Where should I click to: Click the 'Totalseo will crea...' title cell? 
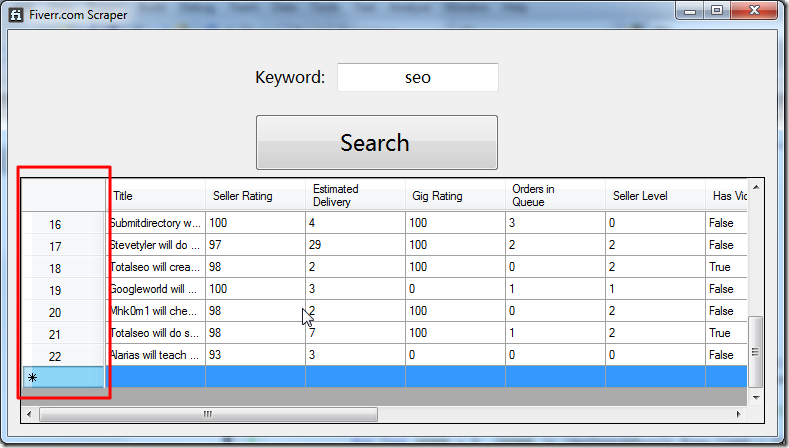156,267
